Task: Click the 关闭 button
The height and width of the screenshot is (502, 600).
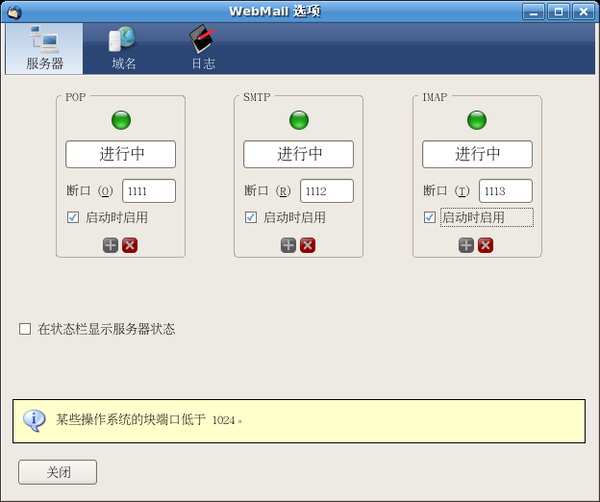Action: [x=57, y=472]
